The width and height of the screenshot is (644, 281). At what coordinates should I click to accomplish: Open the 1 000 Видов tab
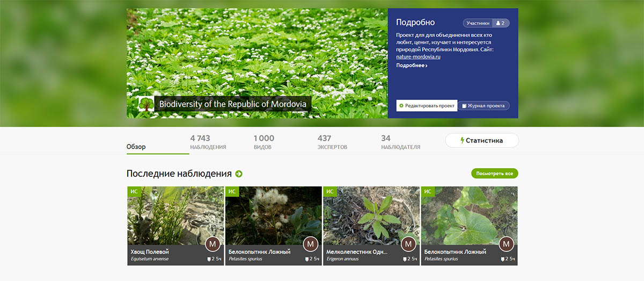coord(264,142)
